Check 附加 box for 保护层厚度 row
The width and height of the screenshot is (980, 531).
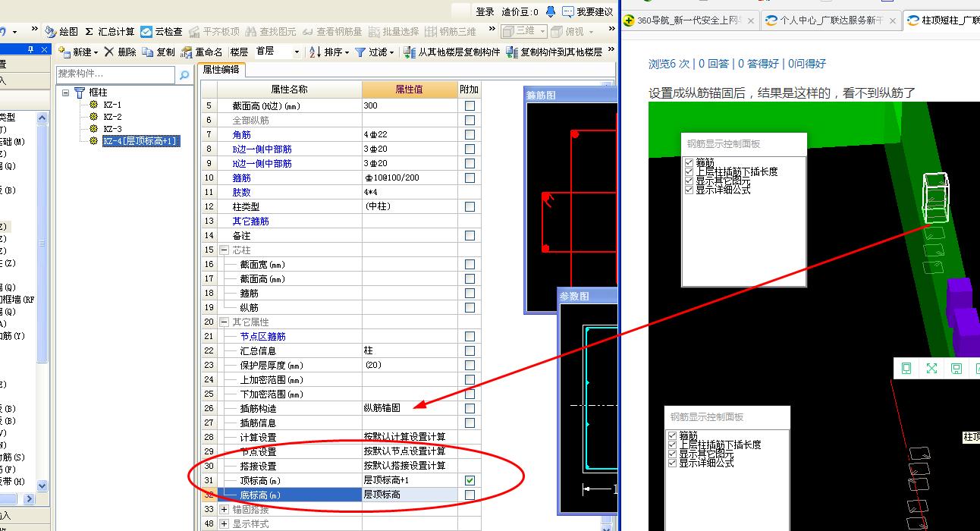pyautogui.click(x=470, y=365)
